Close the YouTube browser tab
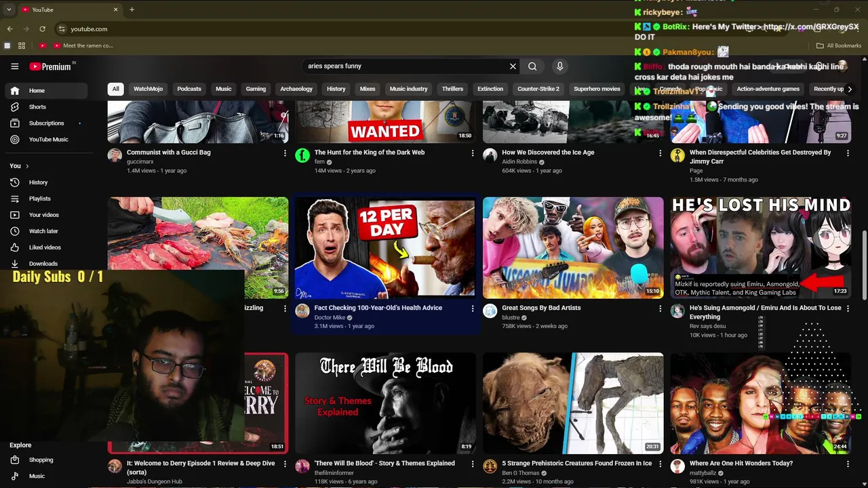Image resolution: width=868 pixels, height=488 pixels. (x=115, y=9)
